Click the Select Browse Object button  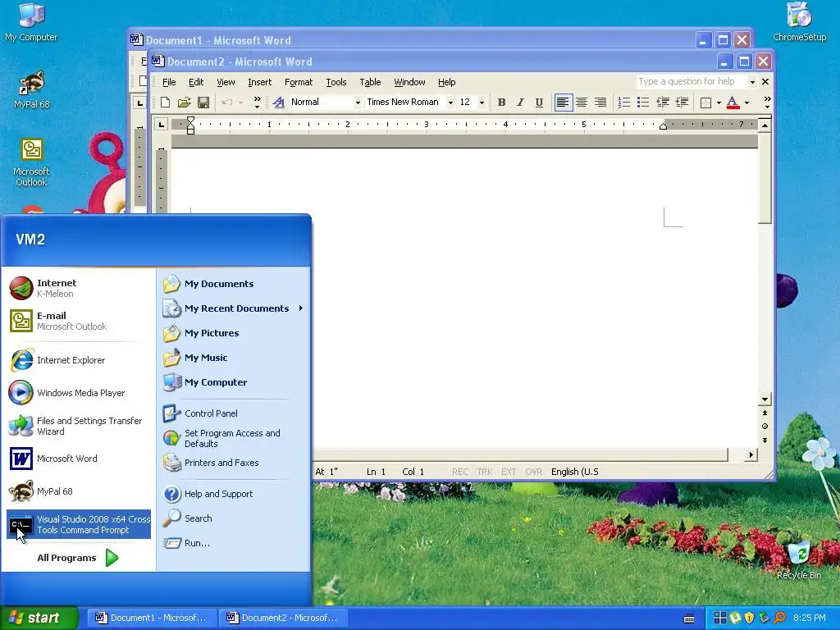765,427
